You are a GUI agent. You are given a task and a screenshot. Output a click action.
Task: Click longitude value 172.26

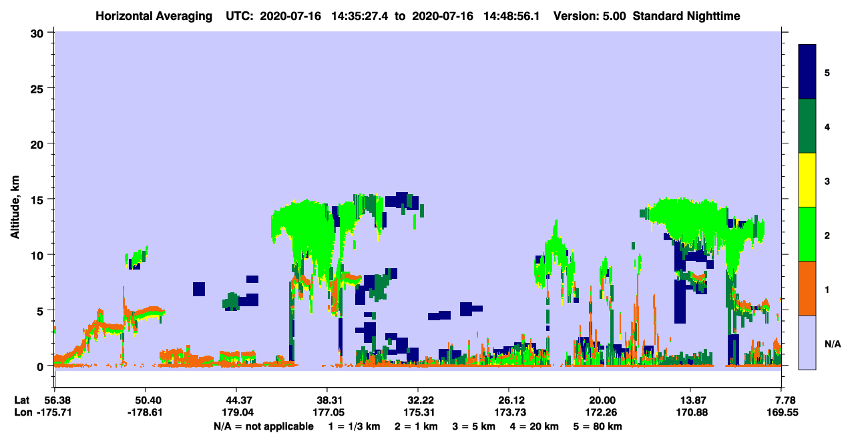pos(600,413)
